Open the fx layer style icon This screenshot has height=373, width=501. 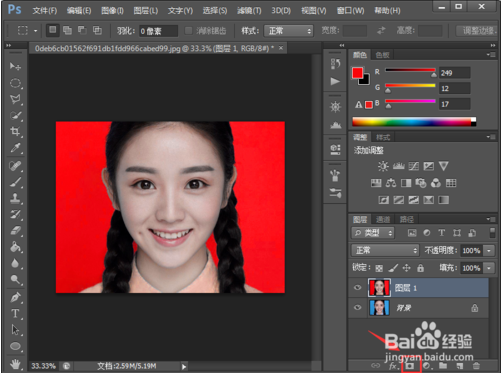[x=393, y=366]
